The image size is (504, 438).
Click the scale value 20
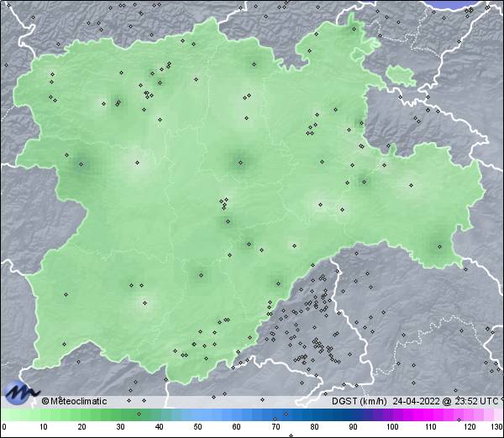coord(82,427)
